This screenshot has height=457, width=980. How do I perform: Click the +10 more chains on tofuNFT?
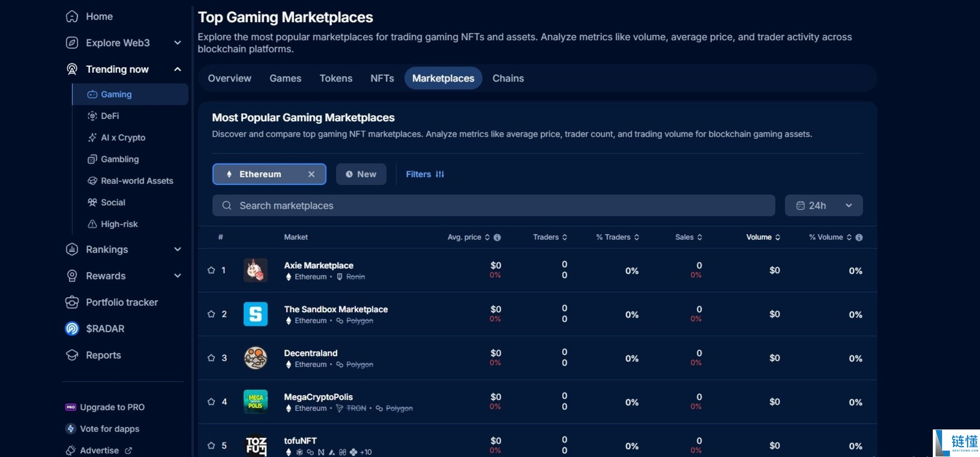[x=366, y=452]
